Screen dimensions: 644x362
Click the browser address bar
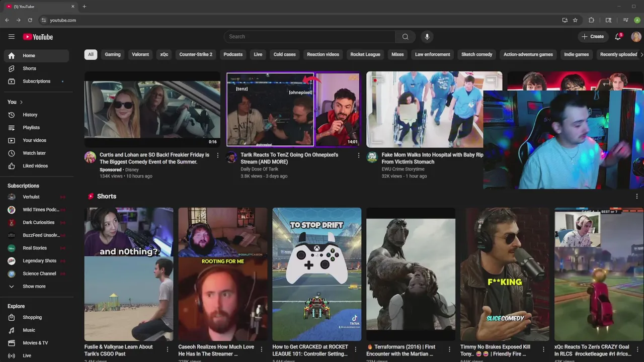(x=302, y=20)
